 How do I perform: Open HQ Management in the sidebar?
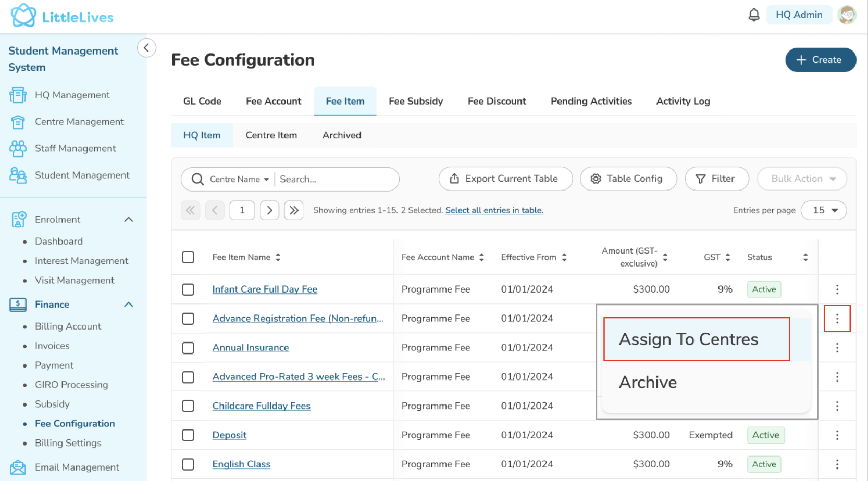72,95
